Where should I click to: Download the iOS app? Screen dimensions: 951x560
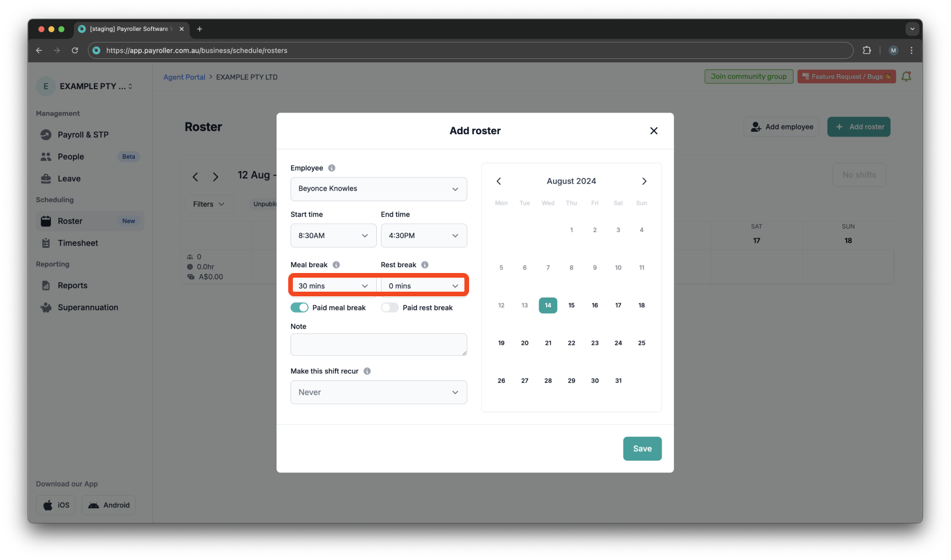tap(56, 505)
